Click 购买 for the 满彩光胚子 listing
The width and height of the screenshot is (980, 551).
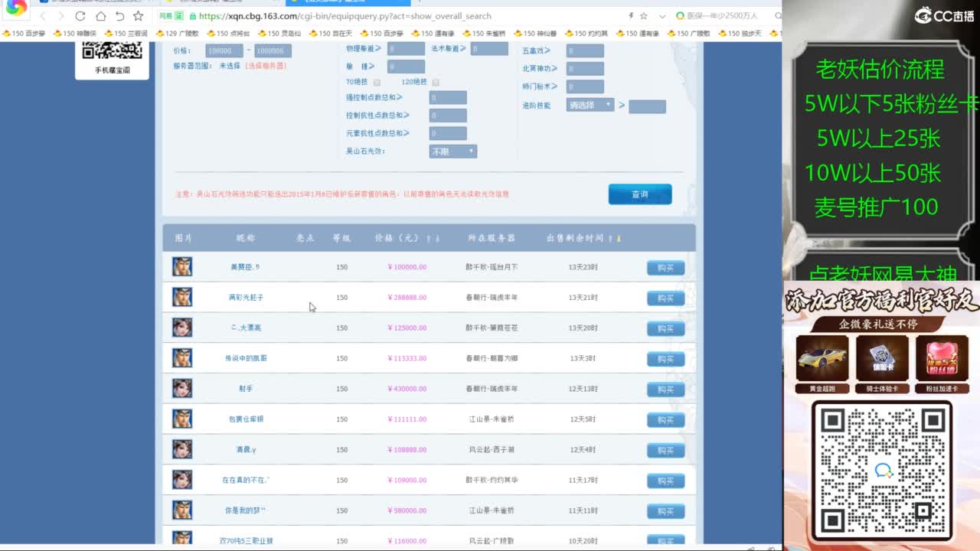(x=665, y=298)
